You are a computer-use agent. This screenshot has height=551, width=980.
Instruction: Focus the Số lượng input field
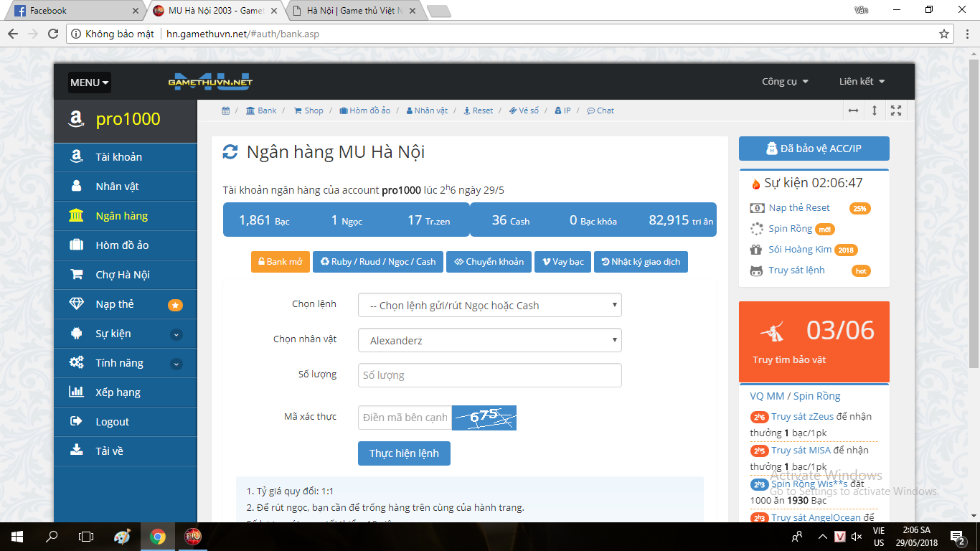pos(490,375)
